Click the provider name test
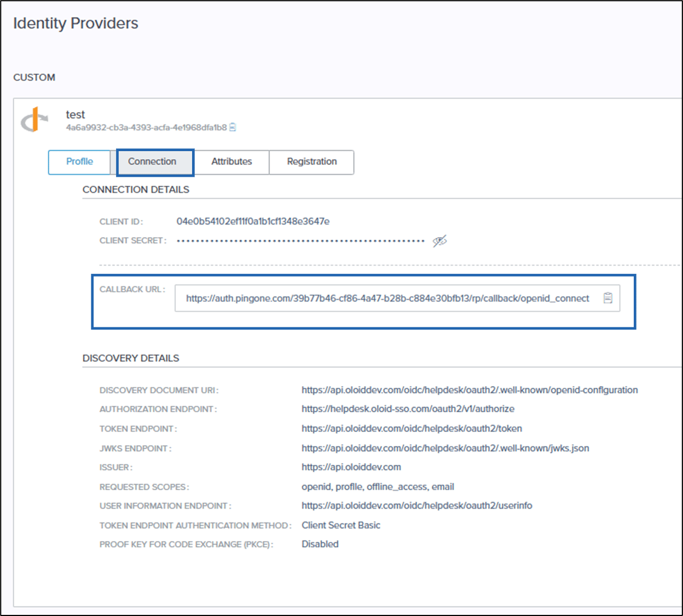This screenshot has width=683, height=616. 75,114
